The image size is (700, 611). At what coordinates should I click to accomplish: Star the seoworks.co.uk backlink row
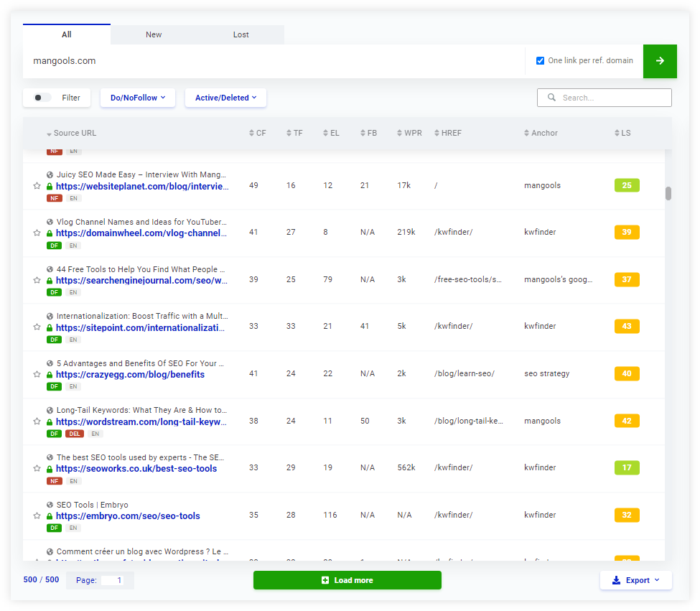pyautogui.click(x=37, y=469)
